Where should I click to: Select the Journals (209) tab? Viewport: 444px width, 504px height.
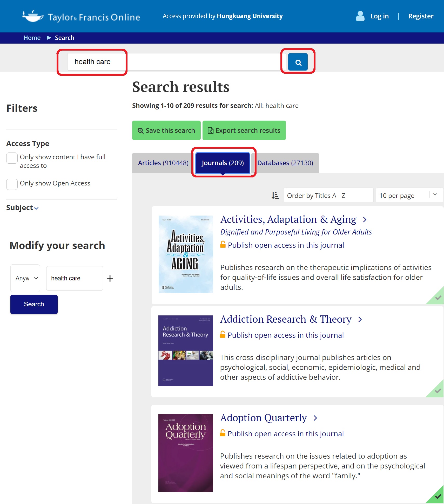223,163
